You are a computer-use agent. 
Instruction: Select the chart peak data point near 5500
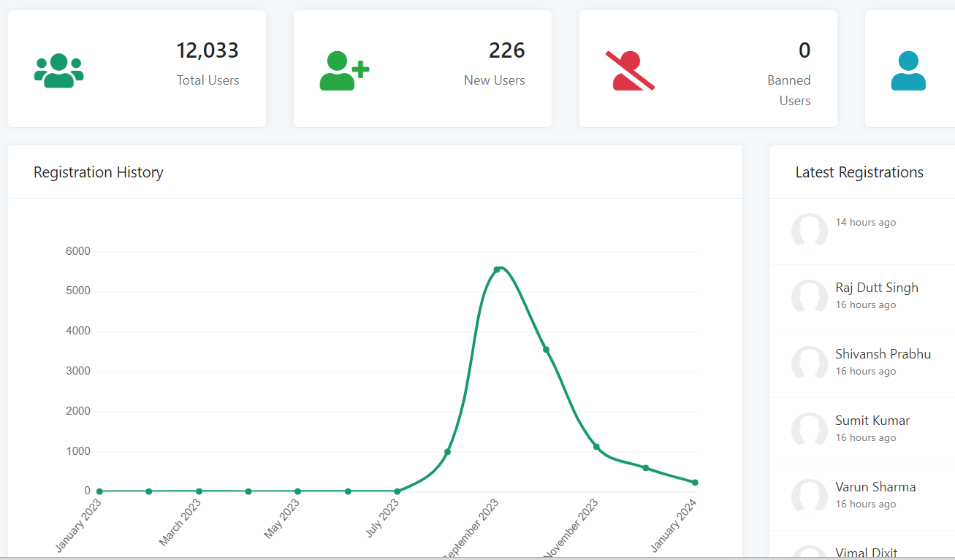click(x=497, y=269)
